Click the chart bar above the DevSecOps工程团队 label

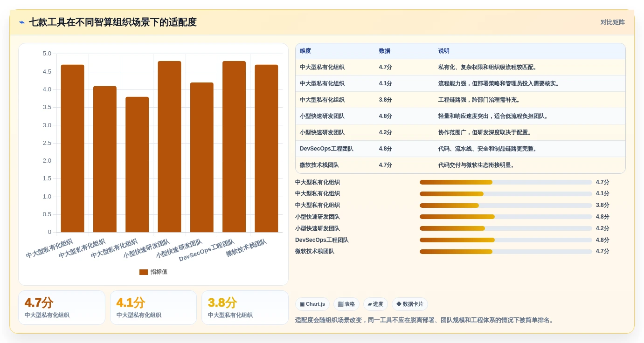[234, 146]
